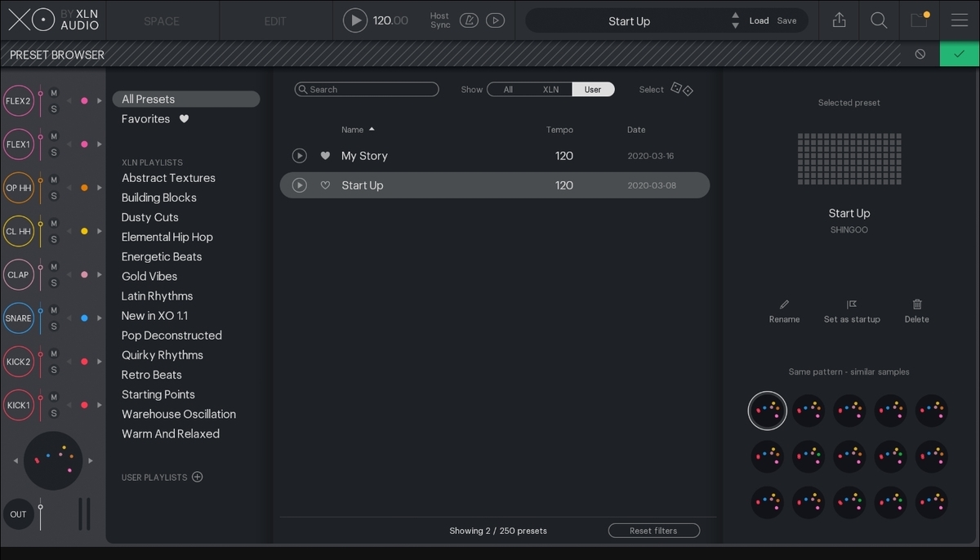Image resolution: width=980 pixels, height=560 pixels.
Task: Open the export icon in the top bar
Action: coord(839,20)
